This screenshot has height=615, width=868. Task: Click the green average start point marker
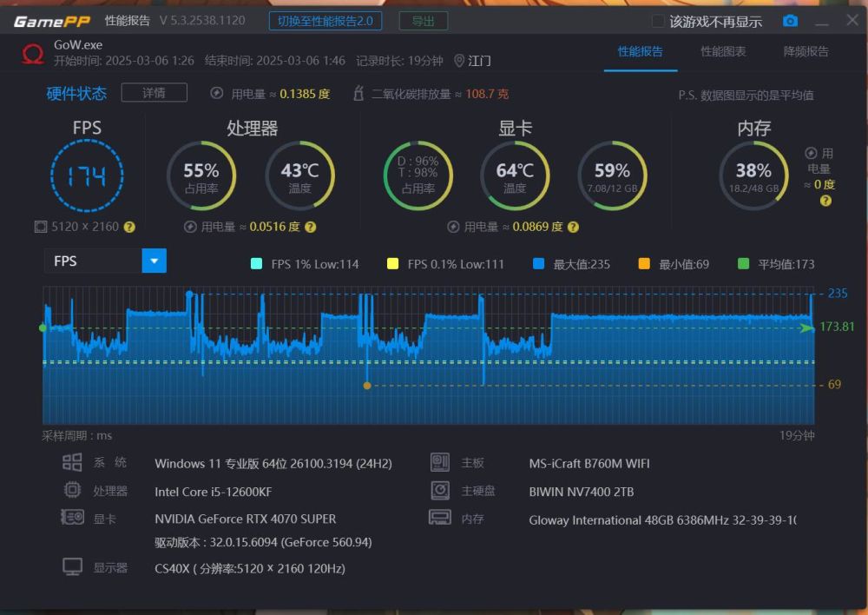(43, 328)
